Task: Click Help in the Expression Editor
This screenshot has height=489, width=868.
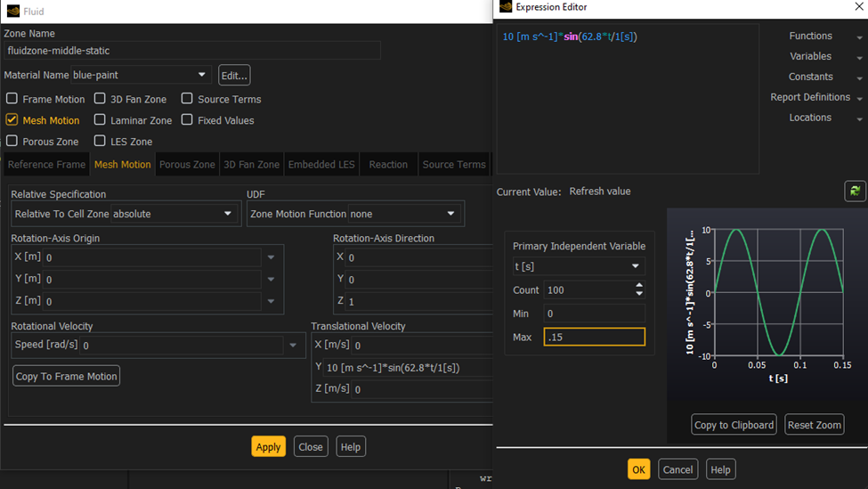Action: [720, 469]
